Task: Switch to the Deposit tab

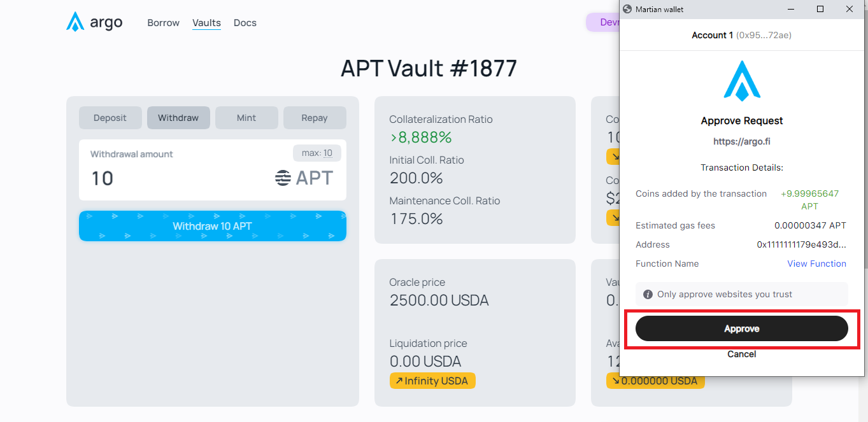Action: (x=110, y=118)
